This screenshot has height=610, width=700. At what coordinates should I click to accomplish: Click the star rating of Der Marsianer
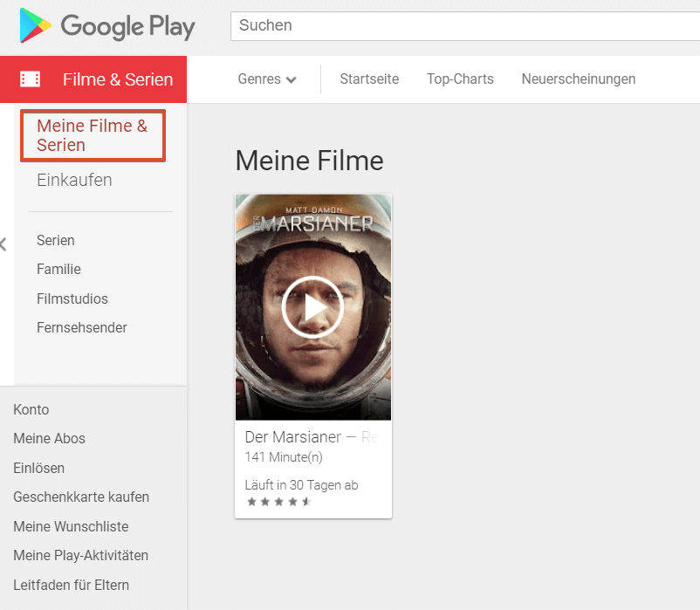[x=279, y=502]
